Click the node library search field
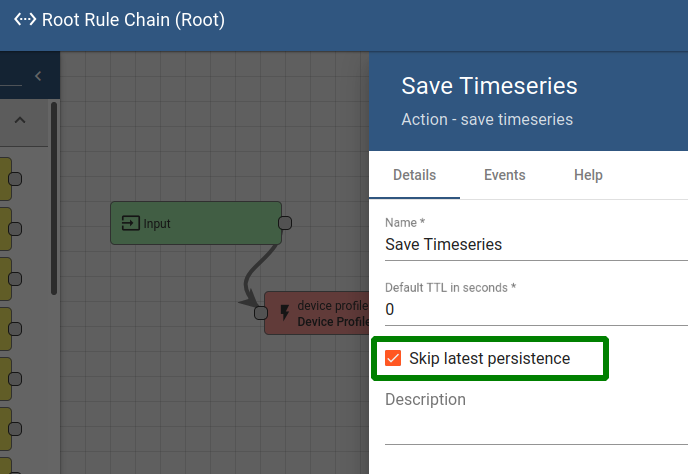The height and width of the screenshot is (474, 688). 10,76
